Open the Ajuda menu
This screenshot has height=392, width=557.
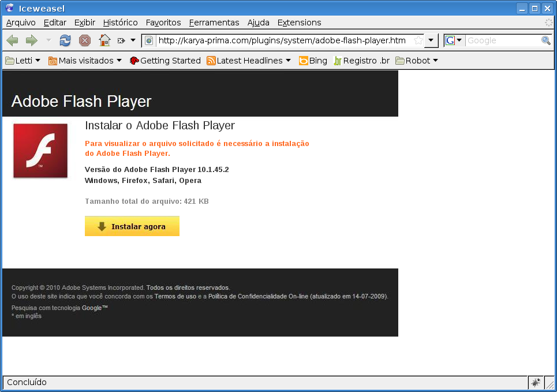258,23
